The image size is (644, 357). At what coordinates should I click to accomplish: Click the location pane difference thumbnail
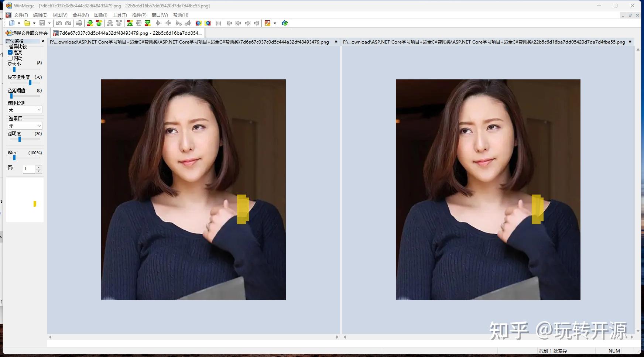[x=35, y=204]
